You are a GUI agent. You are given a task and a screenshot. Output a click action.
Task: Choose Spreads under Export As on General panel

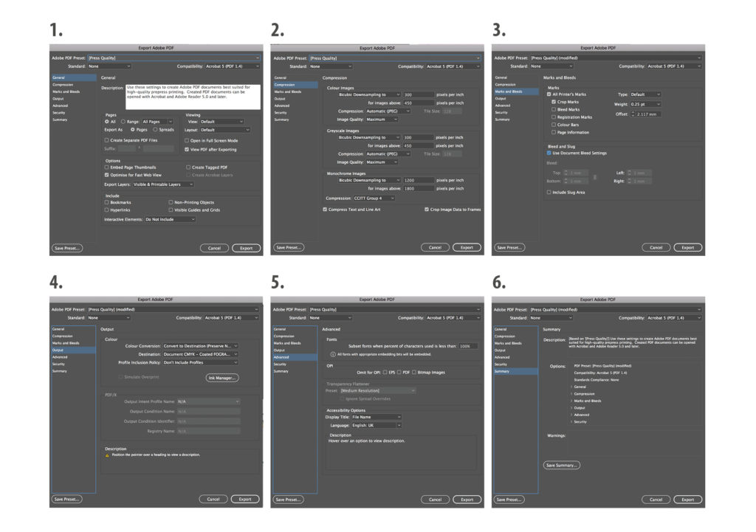pyautogui.click(x=155, y=130)
